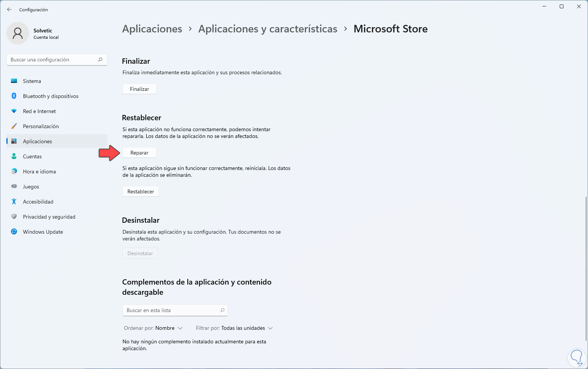This screenshot has height=369, width=588.
Task: Open Hora e idioma category
Action: coord(57,171)
